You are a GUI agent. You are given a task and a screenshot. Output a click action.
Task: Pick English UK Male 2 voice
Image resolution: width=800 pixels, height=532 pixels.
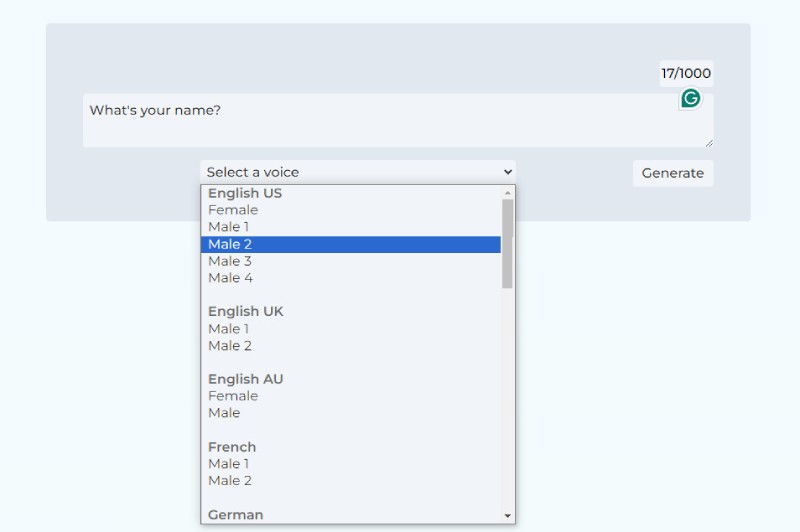tap(230, 346)
